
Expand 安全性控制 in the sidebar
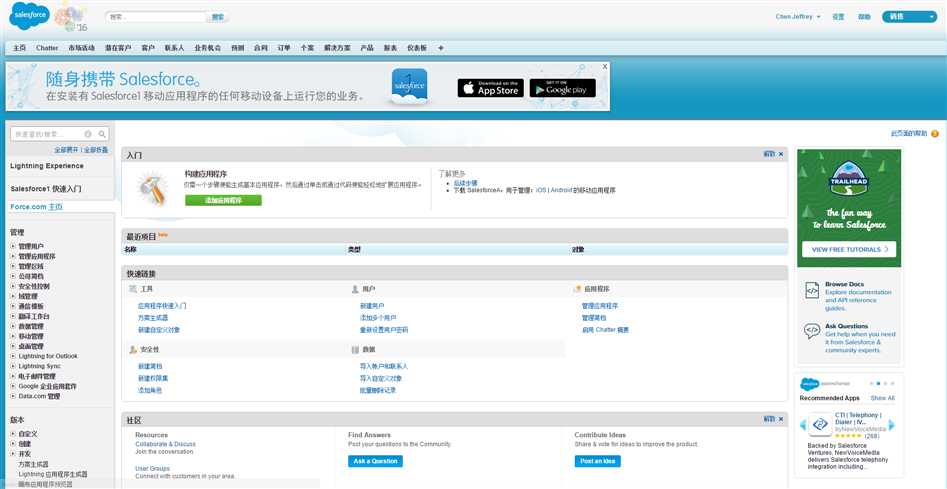13,286
